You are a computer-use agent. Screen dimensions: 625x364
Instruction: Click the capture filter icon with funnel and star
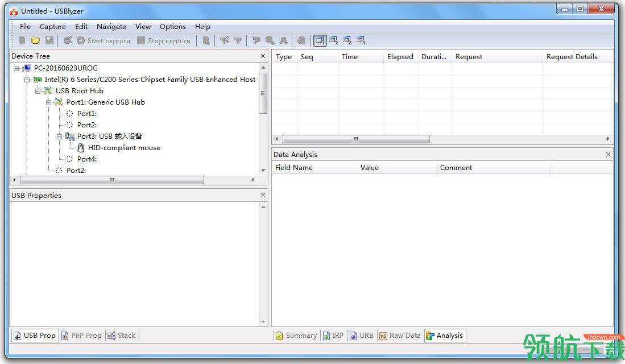coord(225,40)
